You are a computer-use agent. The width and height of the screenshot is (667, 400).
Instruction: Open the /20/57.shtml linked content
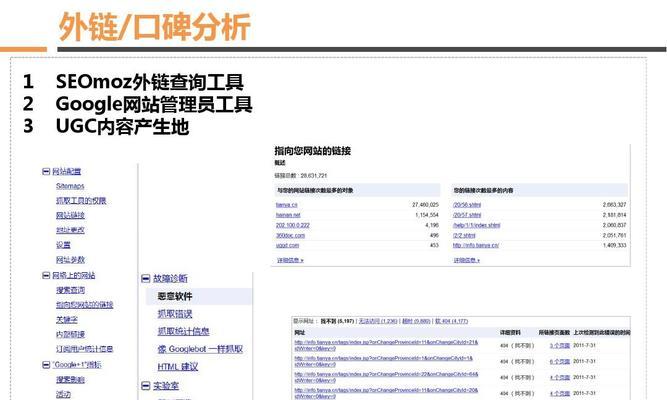467,215
